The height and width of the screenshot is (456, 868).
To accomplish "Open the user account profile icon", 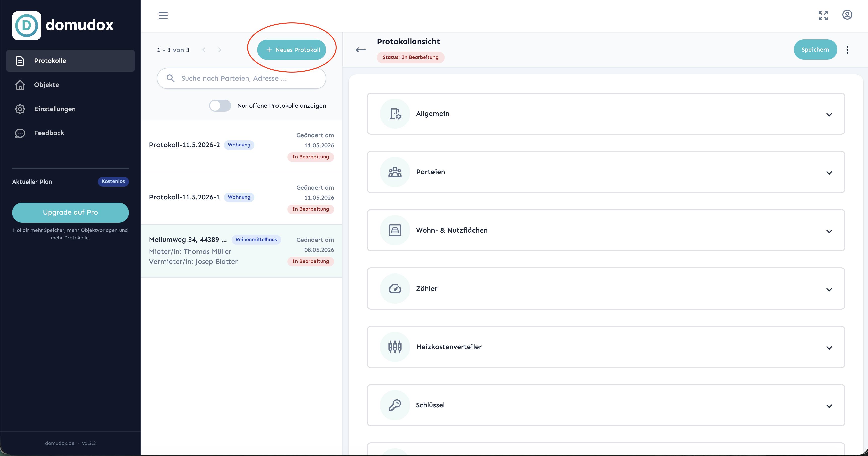I will 847,15.
